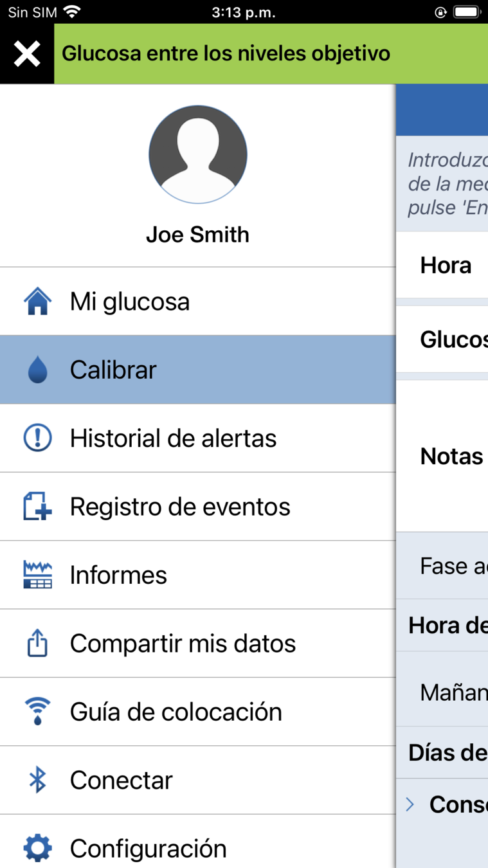Viewport: 488px width, 868px height.
Task: Open the Mi glucosa menu item
Action: tap(130, 302)
